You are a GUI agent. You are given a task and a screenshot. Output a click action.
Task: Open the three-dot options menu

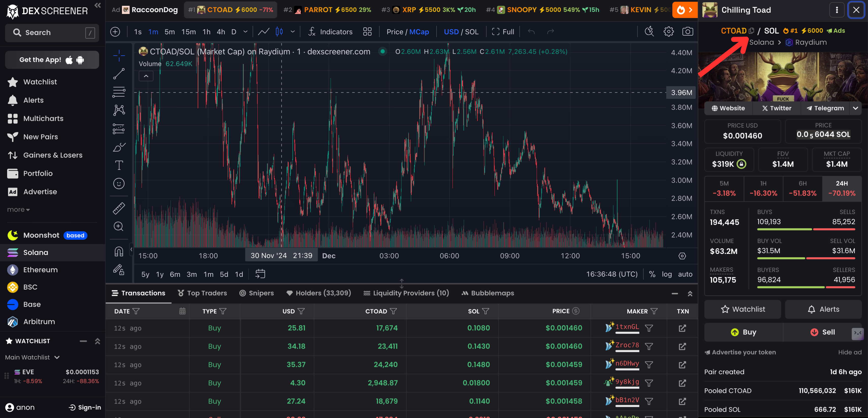(837, 10)
